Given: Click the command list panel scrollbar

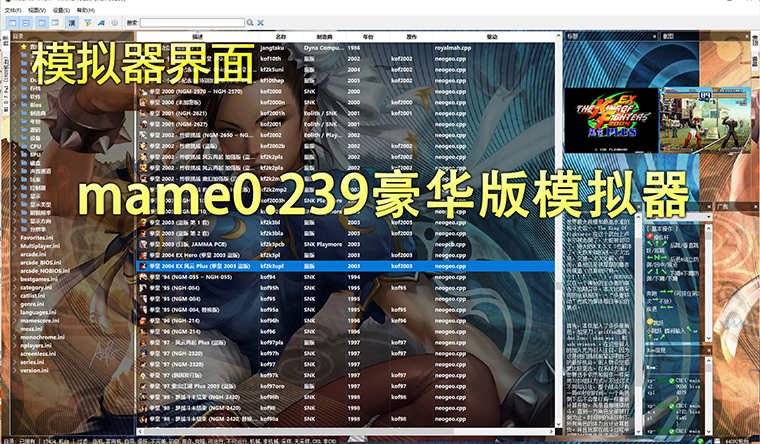Looking at the screenshot, I should click(x=708, y=283).
